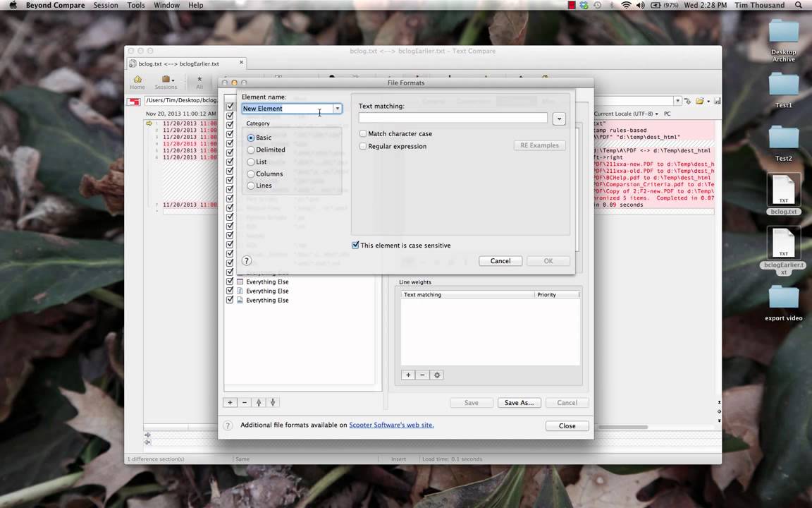Click the Element name input field
The image size is (812, 508).
pos(288,109)
